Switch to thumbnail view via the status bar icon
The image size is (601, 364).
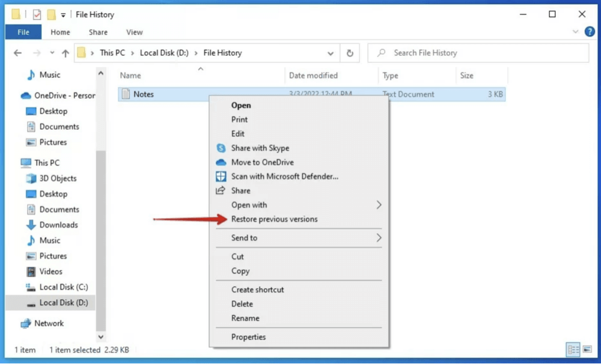(x=588, y=350)
